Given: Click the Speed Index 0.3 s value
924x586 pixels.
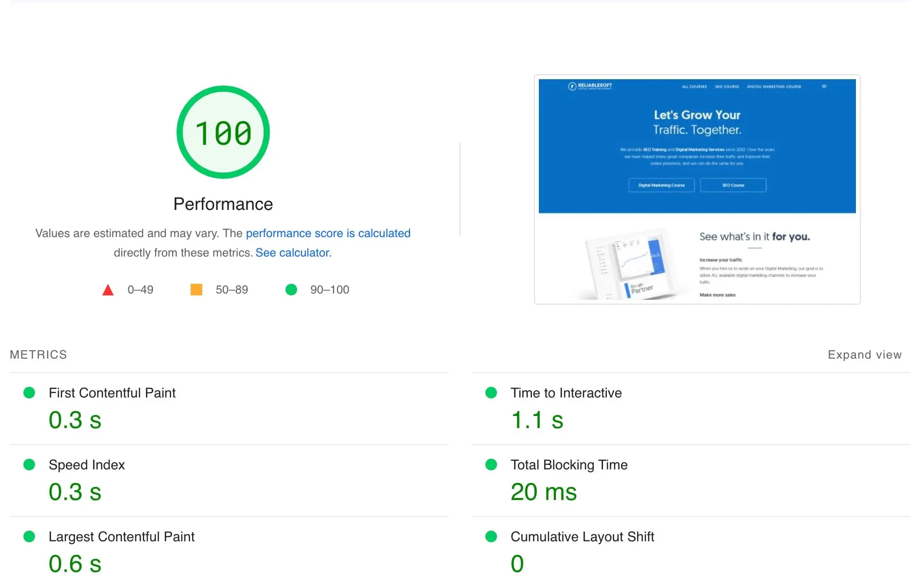Looking at the screenshot, I should click(x=75, y=492).
